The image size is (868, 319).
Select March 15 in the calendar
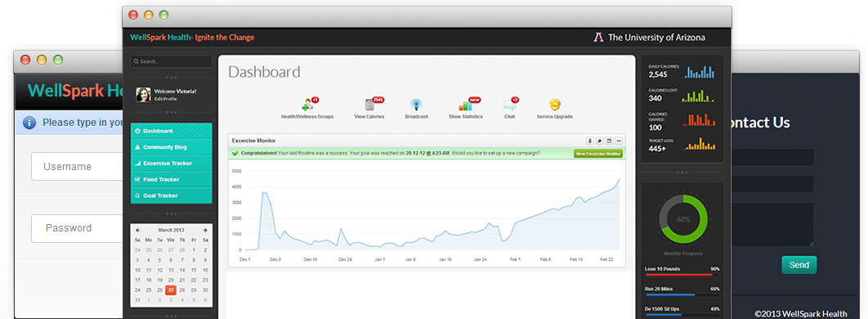point(194,270)
